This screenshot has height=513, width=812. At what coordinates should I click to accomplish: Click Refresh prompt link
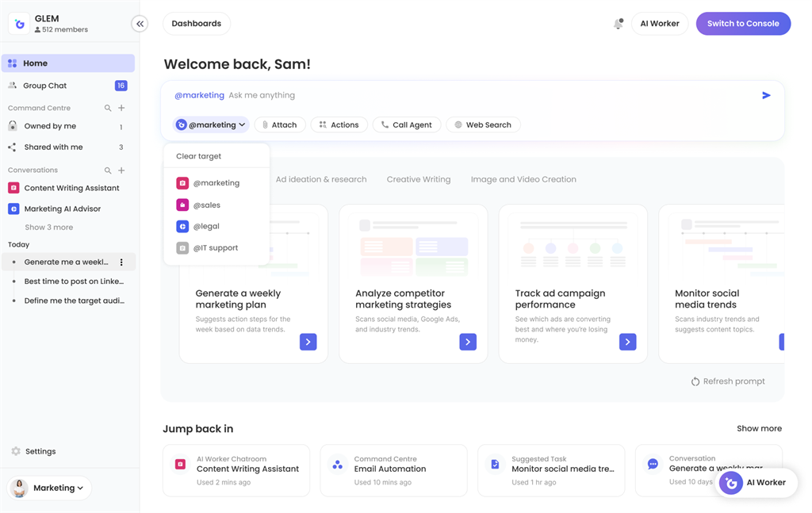(x=727, y=381)
